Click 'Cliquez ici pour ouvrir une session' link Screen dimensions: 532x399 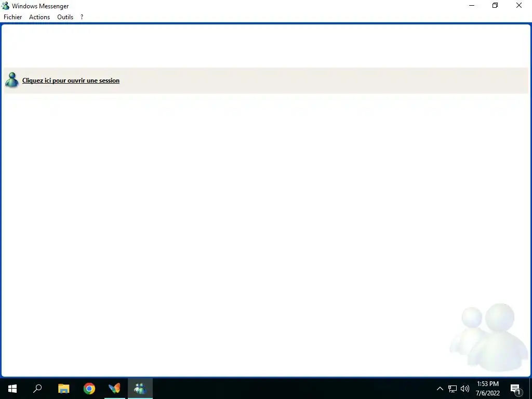click(71, 81)
